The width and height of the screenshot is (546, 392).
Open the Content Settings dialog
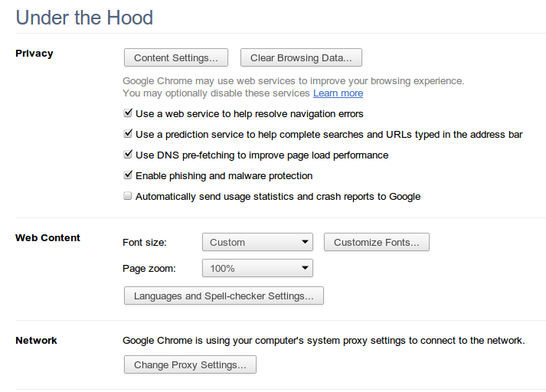176,58
